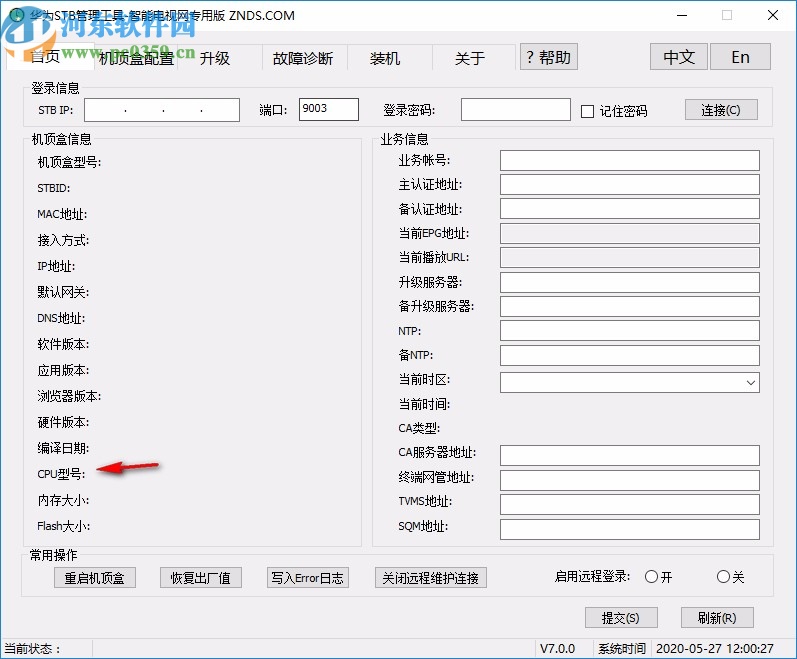Screen dimensions: 797x659
Task: Click the Flash大小 label
Action: (x=64, y=526)
